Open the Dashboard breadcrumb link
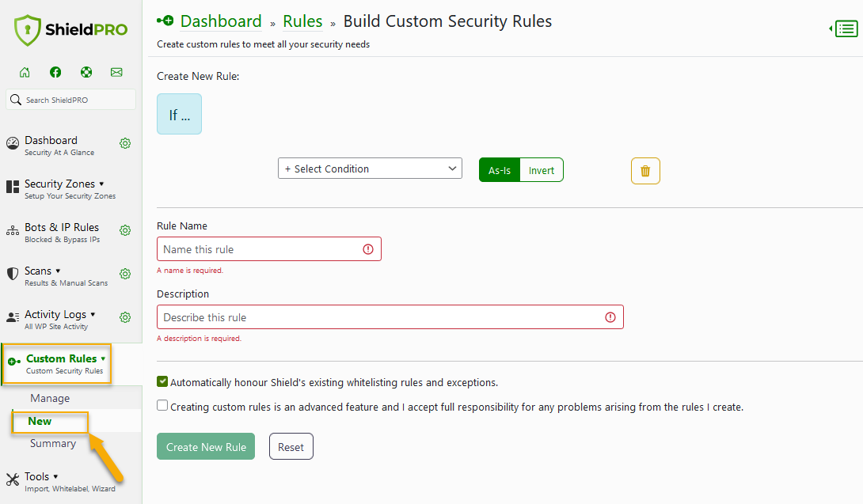 pos(221,21)
